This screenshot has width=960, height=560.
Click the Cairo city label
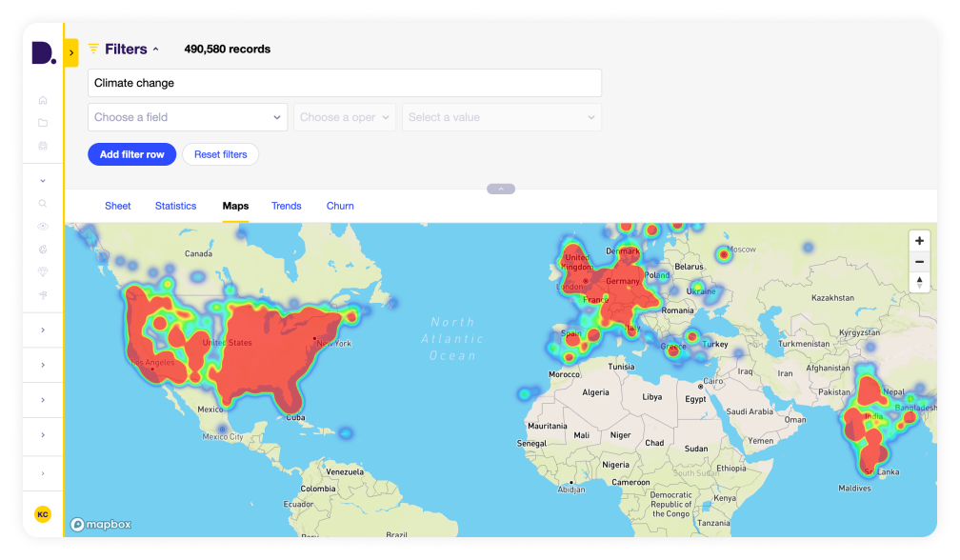[713, 381]
